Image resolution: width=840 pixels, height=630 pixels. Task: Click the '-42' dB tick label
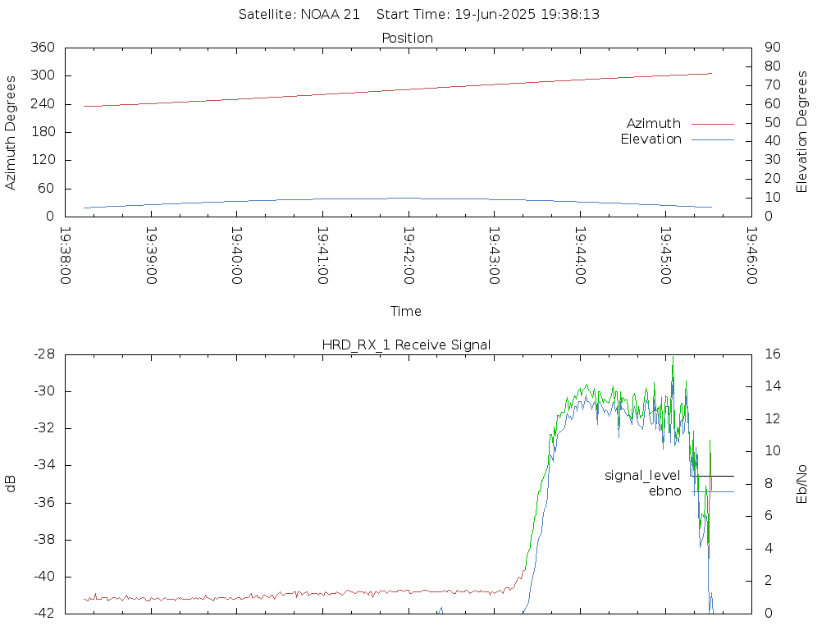(44, 614)
